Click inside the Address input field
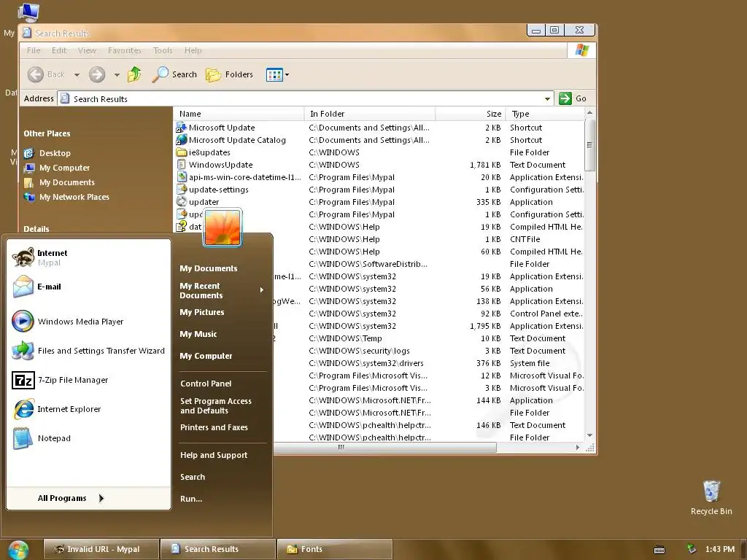 click(305, 98)
